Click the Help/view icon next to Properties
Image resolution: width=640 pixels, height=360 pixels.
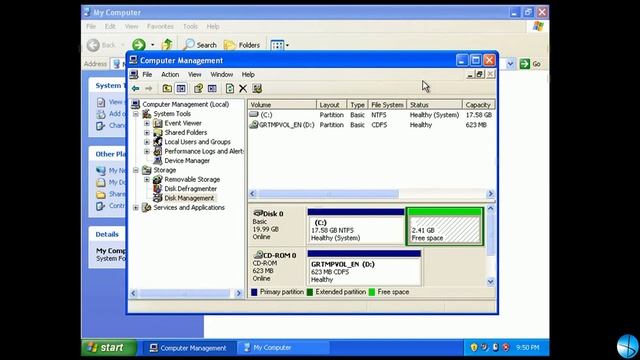(x=212, y=89)
